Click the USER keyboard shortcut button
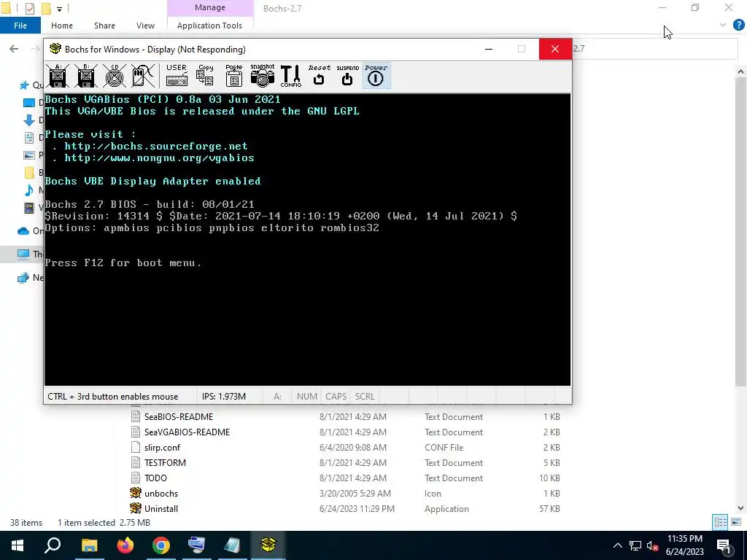The height and width of the screenshot is (560, 747). [x=177, y=76]
